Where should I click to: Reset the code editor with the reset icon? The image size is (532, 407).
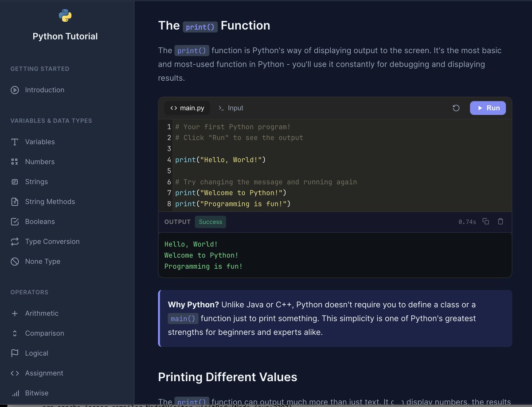(x=456, y=108)
